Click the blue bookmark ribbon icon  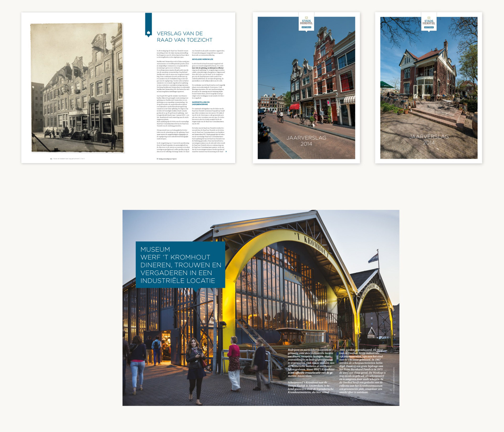pos(148,24)
